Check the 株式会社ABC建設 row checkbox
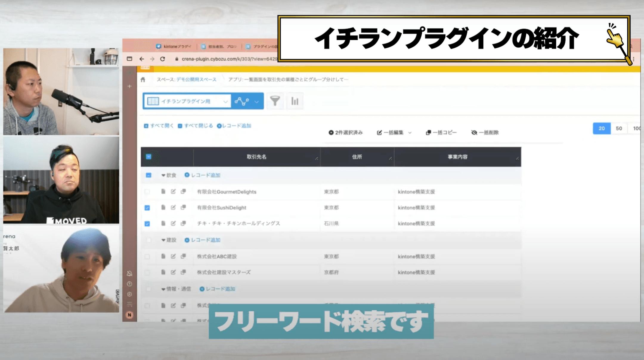Screen dimensions: 644x360 147,257
